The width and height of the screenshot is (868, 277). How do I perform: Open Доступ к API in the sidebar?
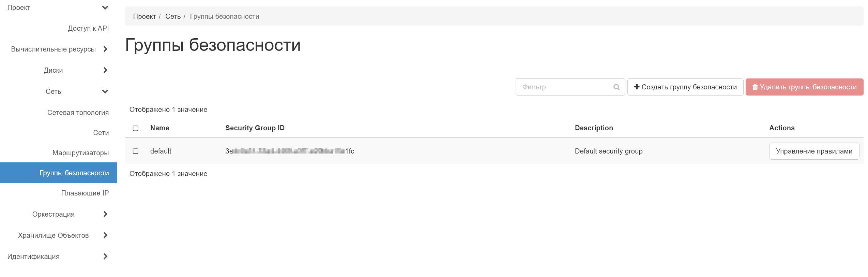(88, 28)
